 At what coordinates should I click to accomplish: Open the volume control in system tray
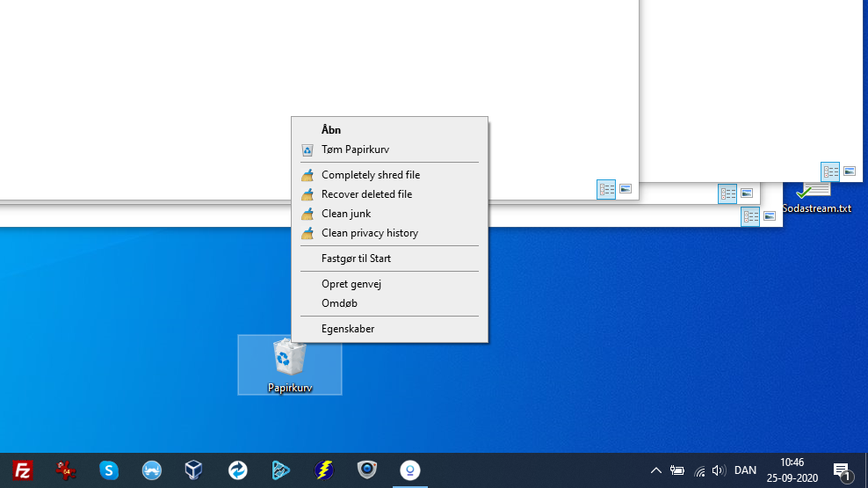point(719,470)
